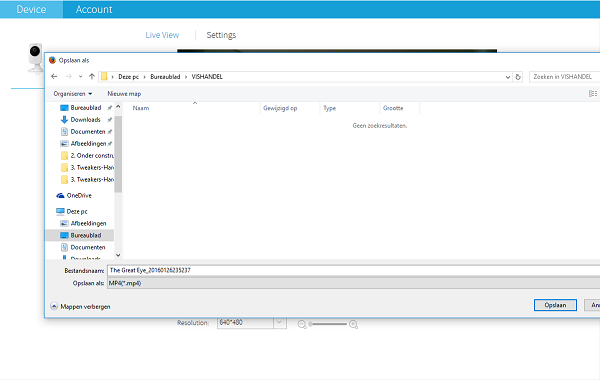Click the zoom-in magnifier icon

(354, 325)
